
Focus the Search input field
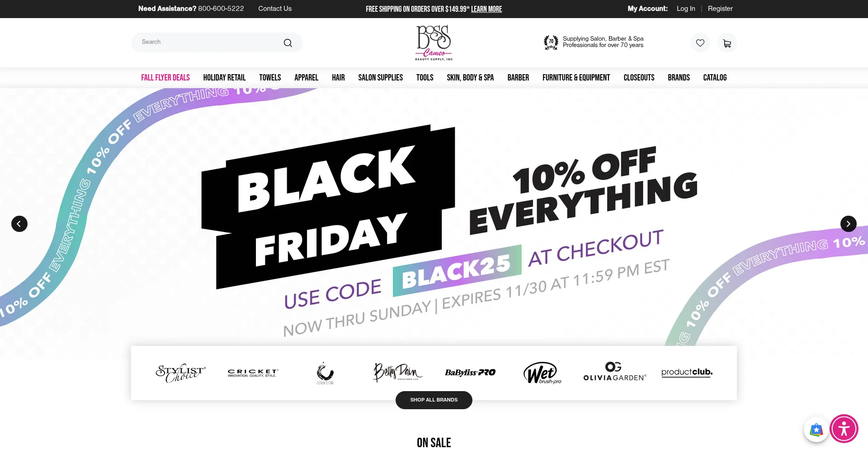click(x=208, y=42)
